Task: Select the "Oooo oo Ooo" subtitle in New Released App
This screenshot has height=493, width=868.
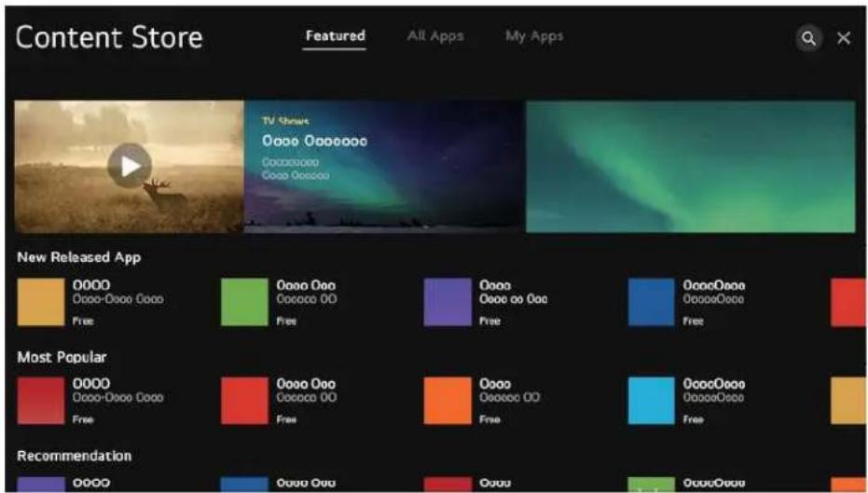Action: (x=513, y=299)
